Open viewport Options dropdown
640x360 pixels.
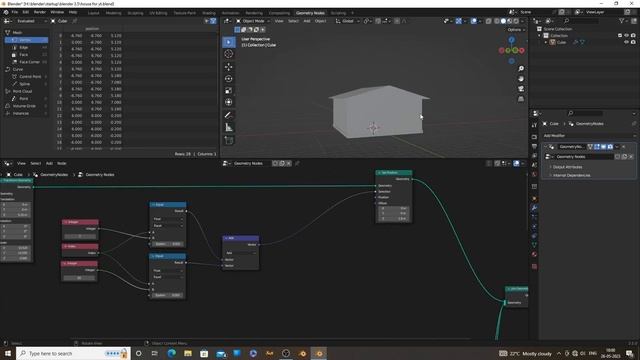tap(516, 30)
